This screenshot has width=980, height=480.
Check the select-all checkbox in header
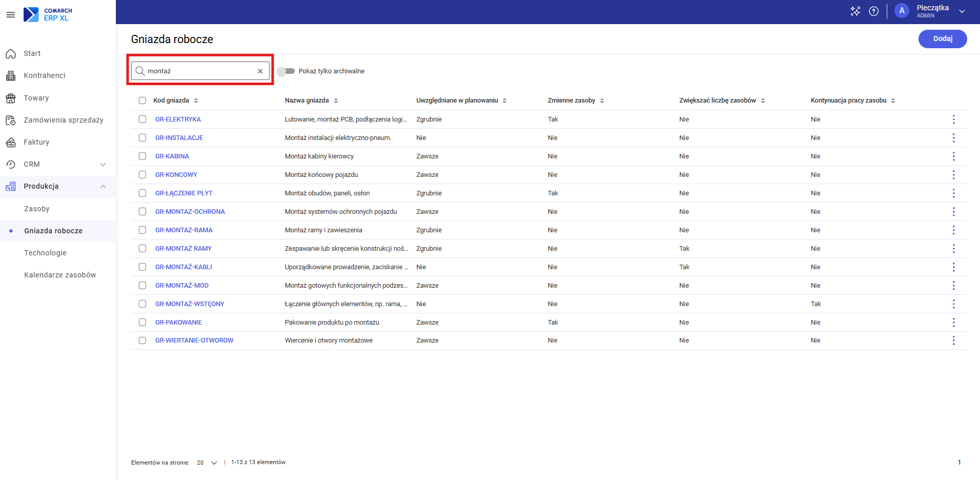(142, 101)
